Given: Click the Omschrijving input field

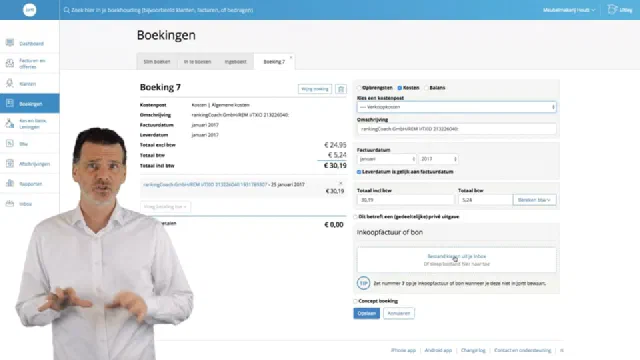Looking at the screenshot, I should [456, 129].
